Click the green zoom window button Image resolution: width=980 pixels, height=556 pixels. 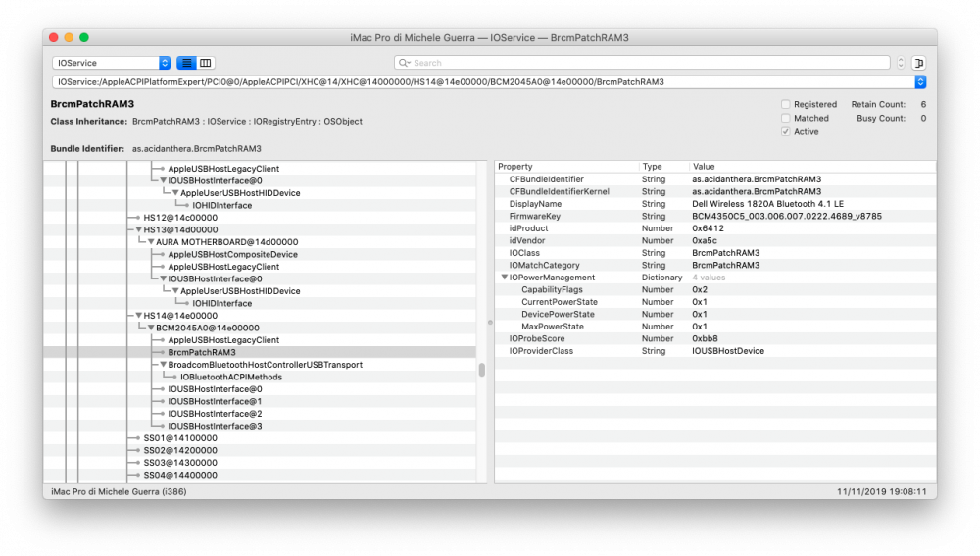click(x=84, y=37)
